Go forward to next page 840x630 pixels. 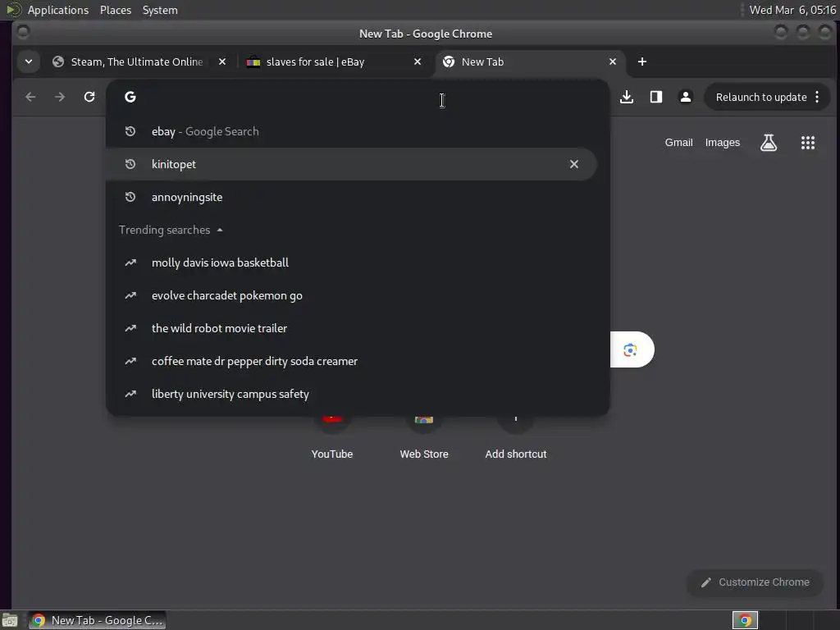60,97
